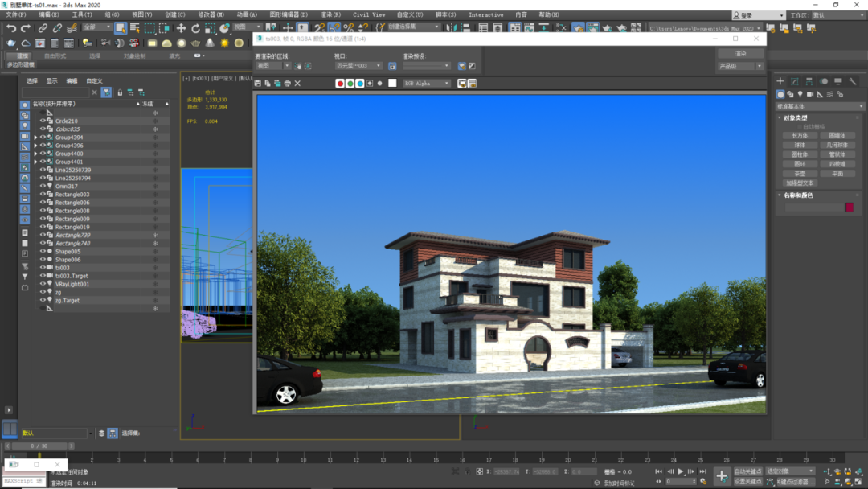The image size is (868, 489).
Task: Click the 渲染 render button
Action: tap(741, 53)
